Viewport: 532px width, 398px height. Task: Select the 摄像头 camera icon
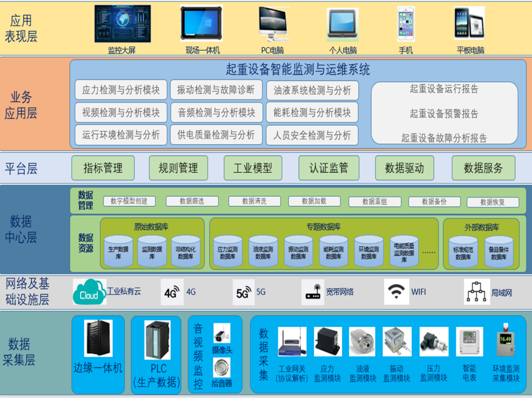(221, 333)
